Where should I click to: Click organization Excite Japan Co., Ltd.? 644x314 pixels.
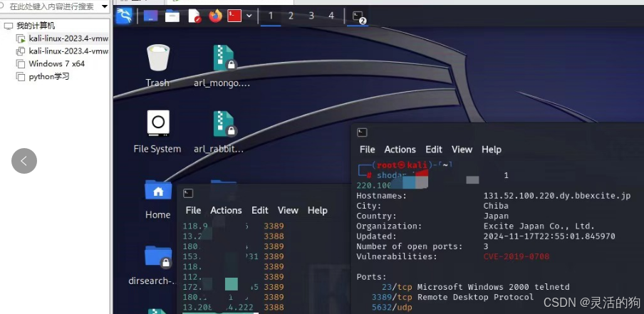[539, 226]
